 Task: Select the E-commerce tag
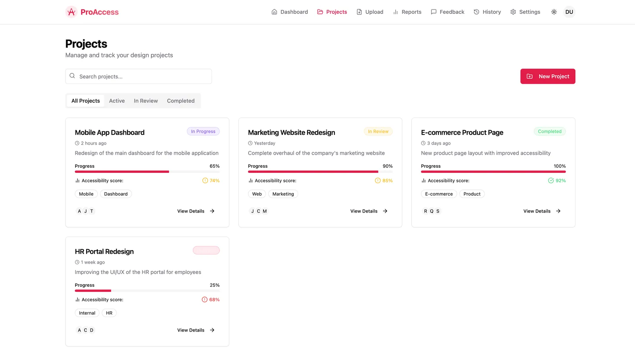click(x=439, y=194)
